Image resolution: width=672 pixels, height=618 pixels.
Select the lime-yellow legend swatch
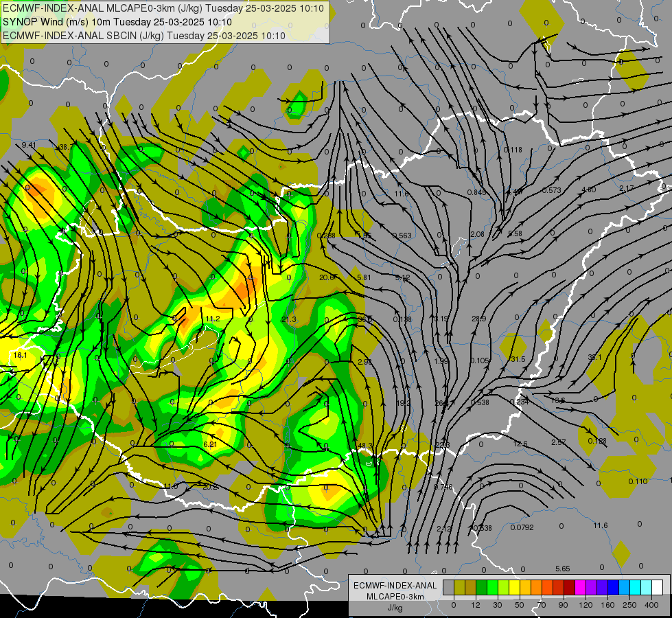pyautogui.click(x=504, y=587)
